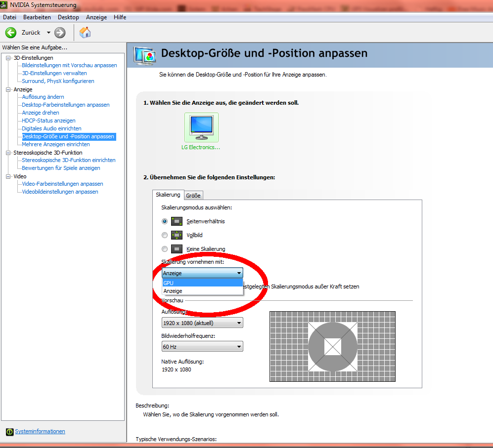Click the Video tree category label
Viewport: 493px width, 448px height.
coord(20,176)
